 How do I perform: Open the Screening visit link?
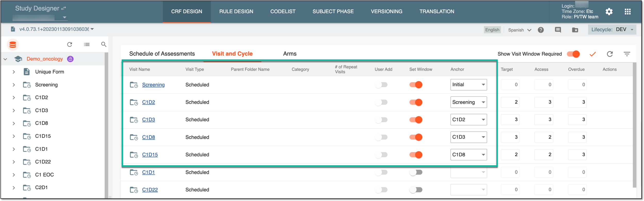pos(153,85)
